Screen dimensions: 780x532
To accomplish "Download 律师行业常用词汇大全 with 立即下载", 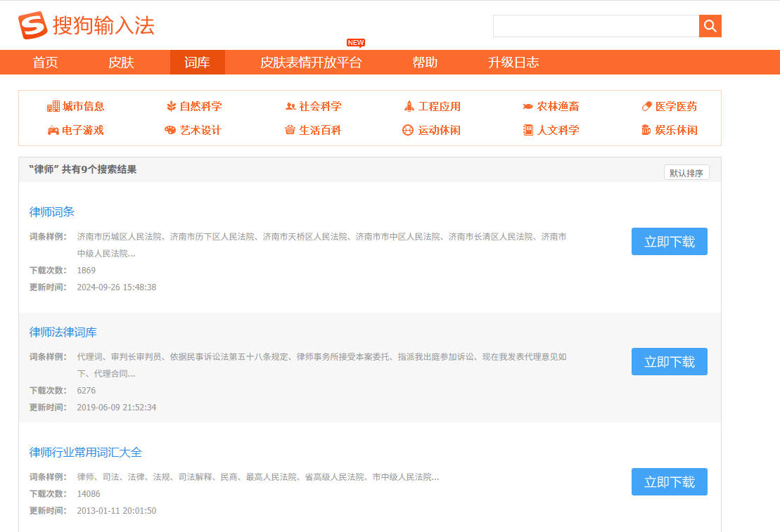I will pyautogui.click(x=670, y=482).
